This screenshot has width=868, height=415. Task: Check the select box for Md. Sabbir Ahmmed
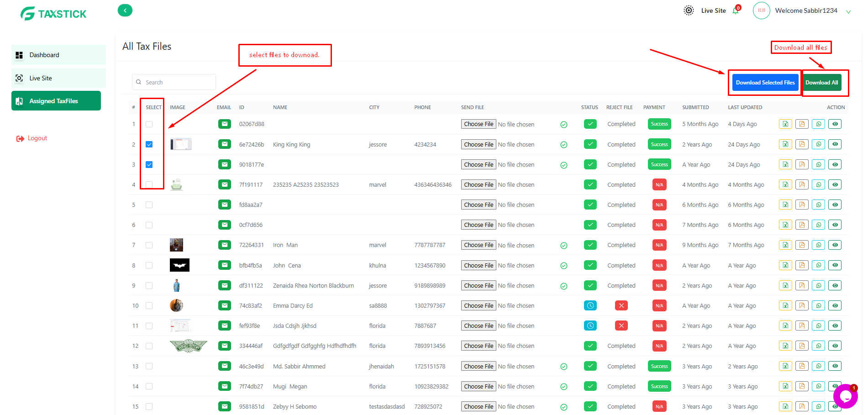click(149, 366)
